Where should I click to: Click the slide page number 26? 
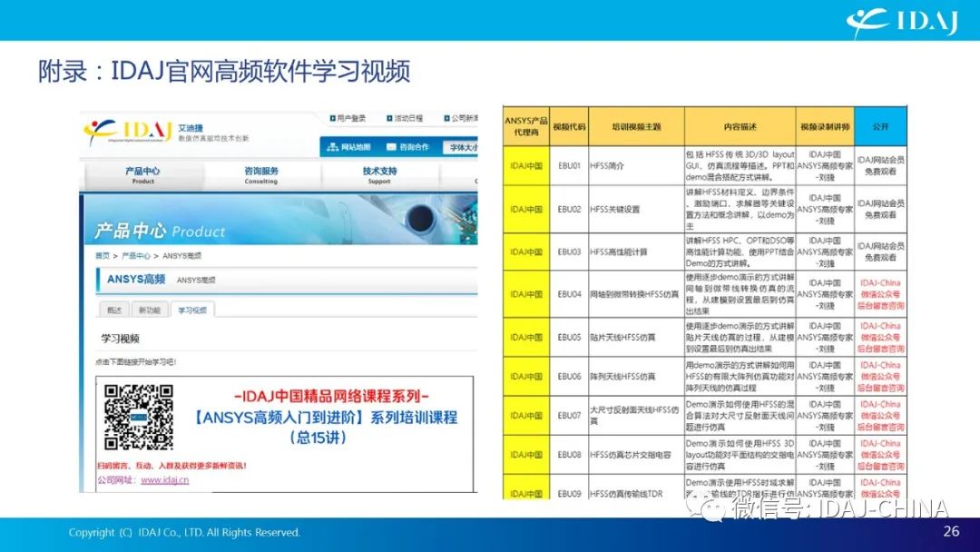point(951,531)
